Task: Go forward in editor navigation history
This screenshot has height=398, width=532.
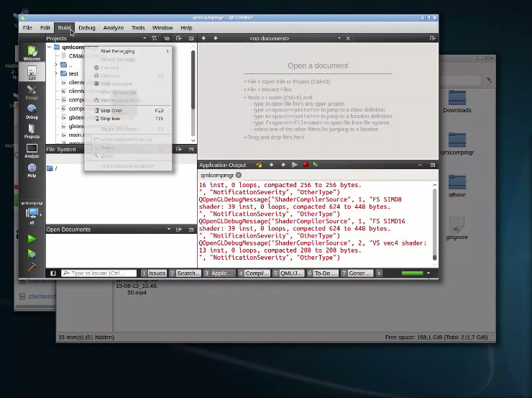Action: 216,38
